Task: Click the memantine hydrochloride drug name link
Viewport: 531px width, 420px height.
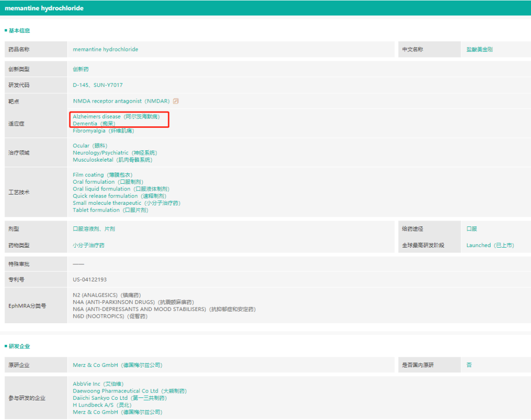Action: [x=105, y=49]
